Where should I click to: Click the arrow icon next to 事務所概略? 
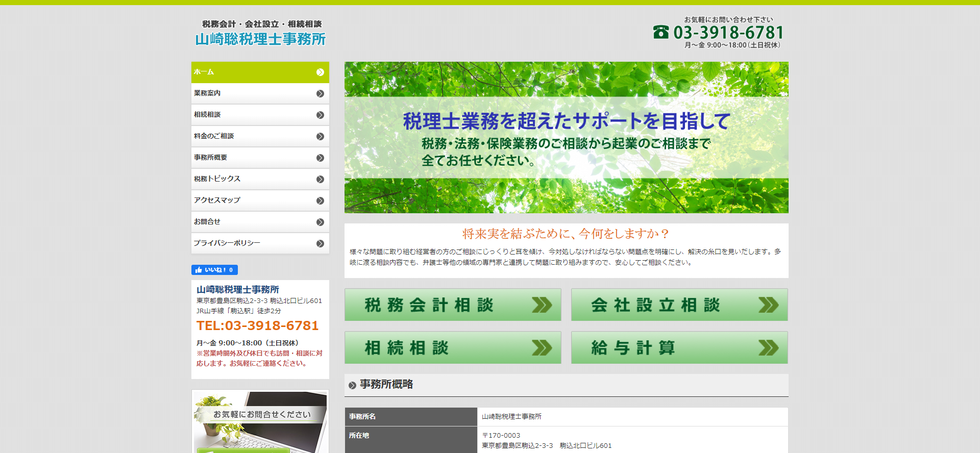pyautogui.click(x=352, y=385)
